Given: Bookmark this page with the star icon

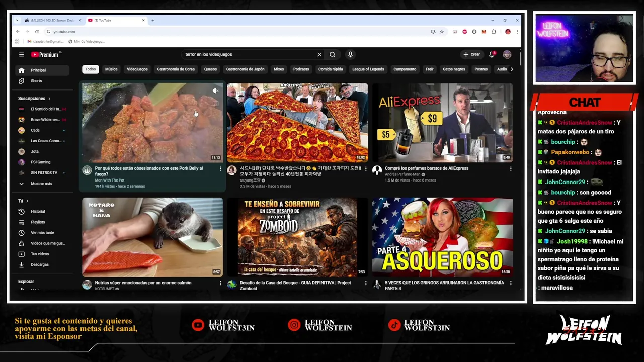Looking at the screenshot, I should pos(442,32).
